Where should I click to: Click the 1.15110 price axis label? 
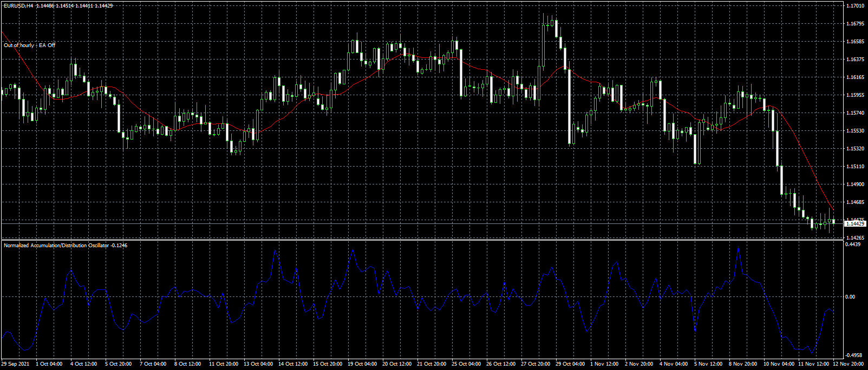[855, 167]
